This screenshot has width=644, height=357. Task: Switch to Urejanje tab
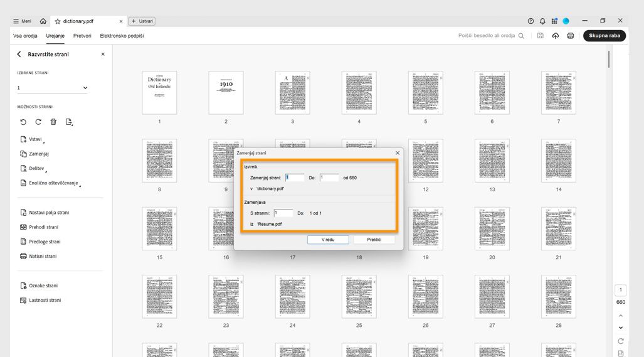tap(55, 36)
